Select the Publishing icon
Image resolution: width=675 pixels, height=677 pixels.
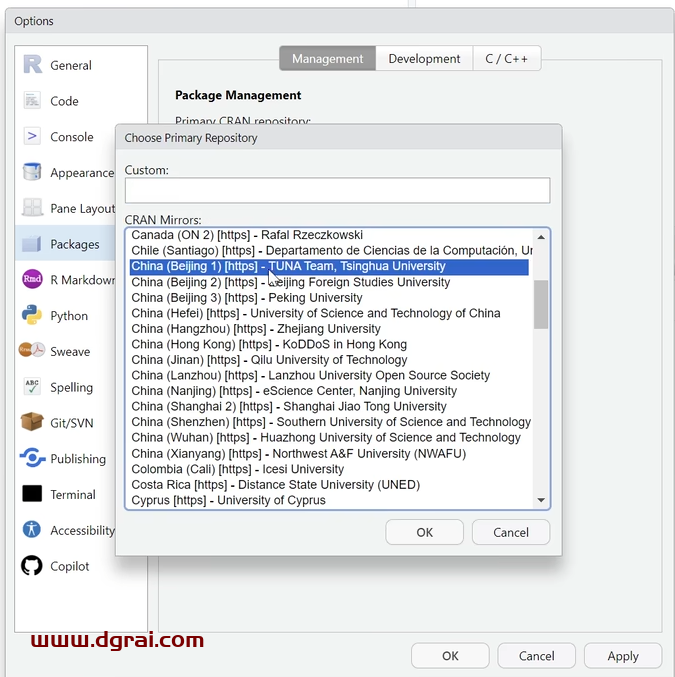32,458
